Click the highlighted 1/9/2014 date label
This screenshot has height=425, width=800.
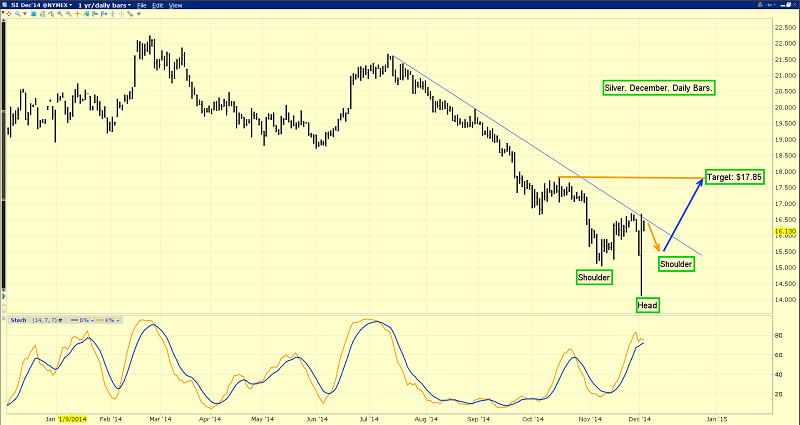[71, 419]
